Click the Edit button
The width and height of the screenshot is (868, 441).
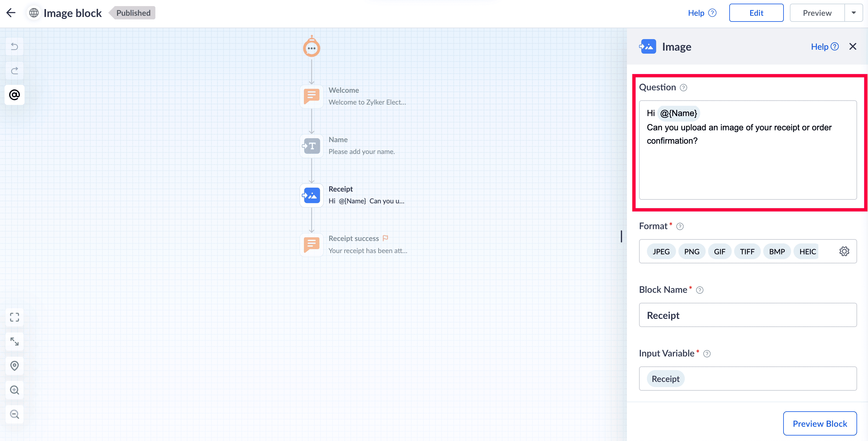click(x=756, y=13)
